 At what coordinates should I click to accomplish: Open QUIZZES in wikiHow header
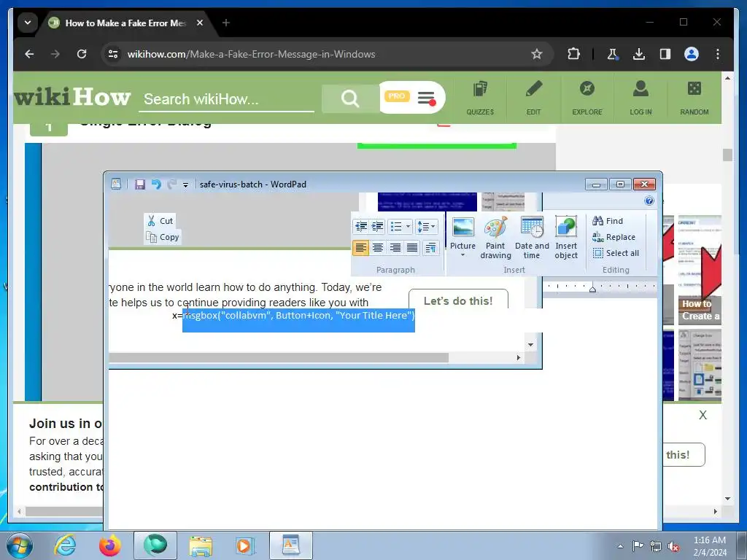tap(480, 98)
